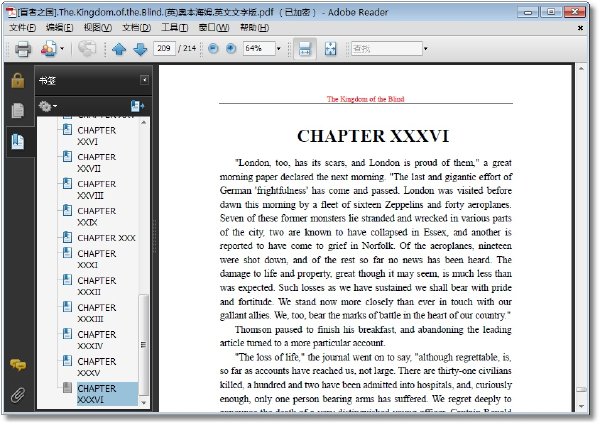Click header text The Kingdom of the Blind
Image resolution: width=600 pixels, height=425 pixels.
365,99
